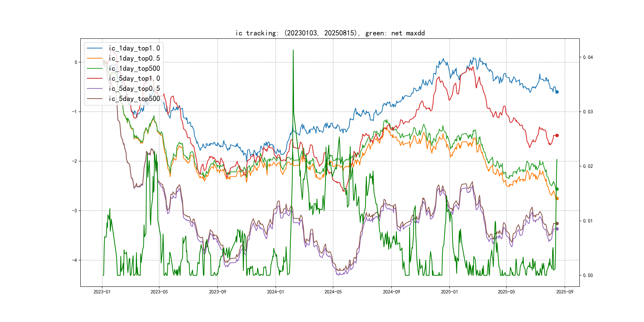Click the ic_5day_top1.0 legend label
644x322 pixels.
click(x=134, y=79)
